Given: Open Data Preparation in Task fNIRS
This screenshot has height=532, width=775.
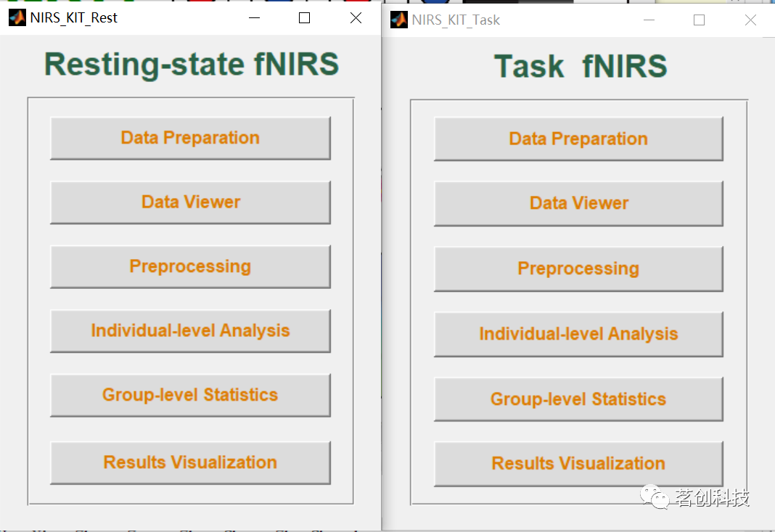Looking at the screenshot, I should [x=578, y=138].
